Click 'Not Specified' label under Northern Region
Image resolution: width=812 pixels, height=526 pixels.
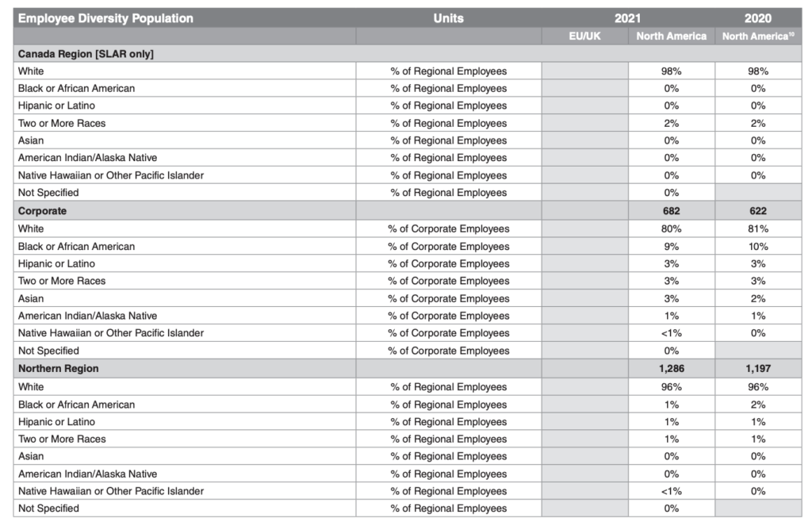(x=48, y=509)
